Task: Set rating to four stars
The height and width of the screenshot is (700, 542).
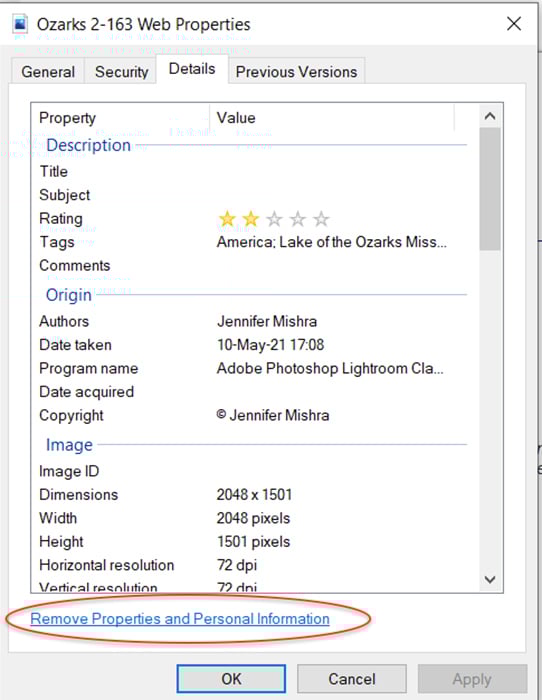Action: 298,219
